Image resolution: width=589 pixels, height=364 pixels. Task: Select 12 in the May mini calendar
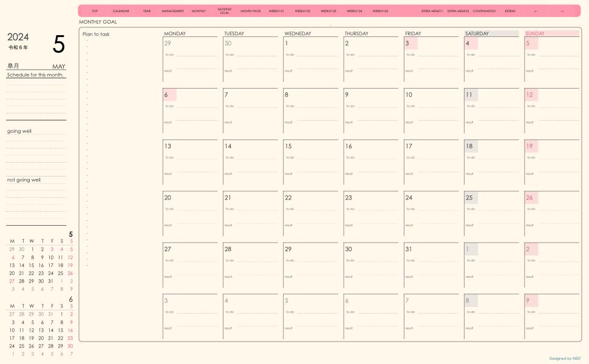point(70,257)
